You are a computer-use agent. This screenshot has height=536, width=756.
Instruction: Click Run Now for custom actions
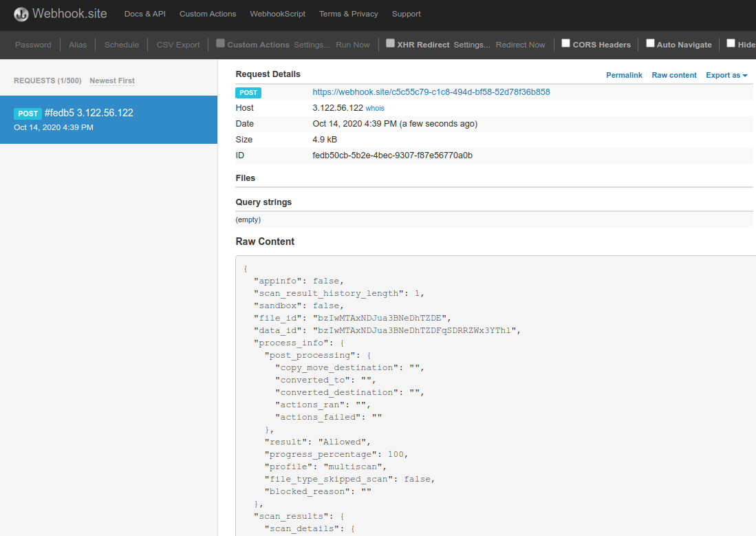pyautogui.click(x=353, y=45)
